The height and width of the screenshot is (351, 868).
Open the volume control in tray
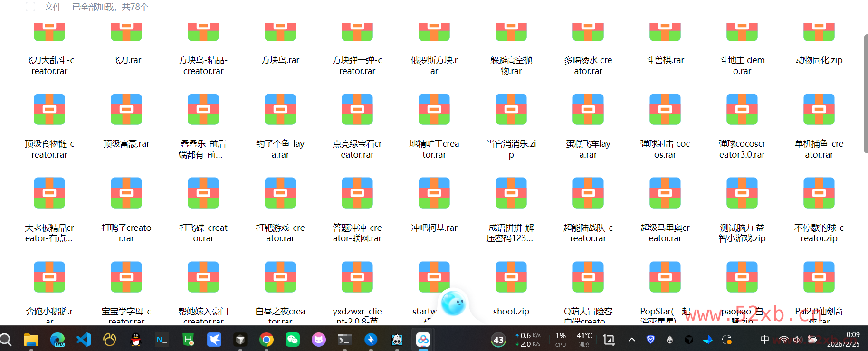click(x=798, y=339)
